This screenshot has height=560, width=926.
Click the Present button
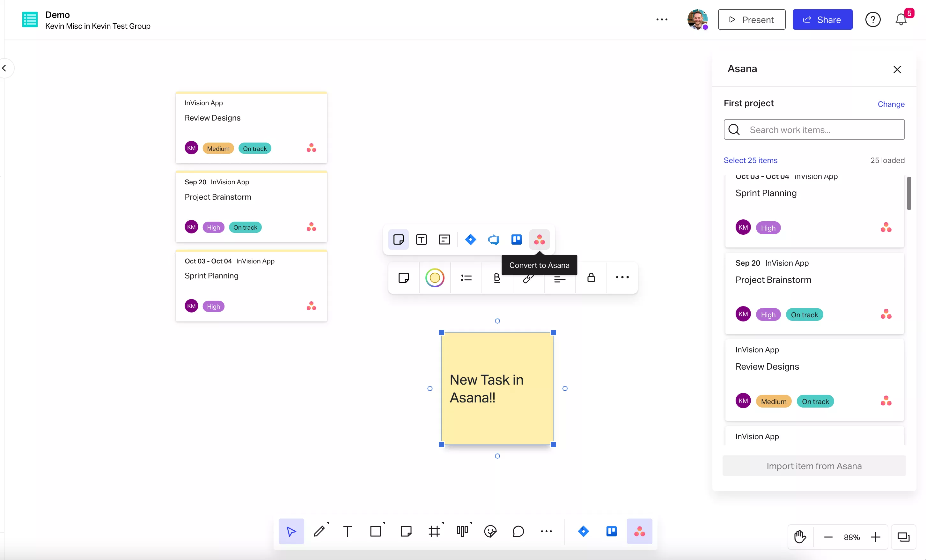coord(752,19)
